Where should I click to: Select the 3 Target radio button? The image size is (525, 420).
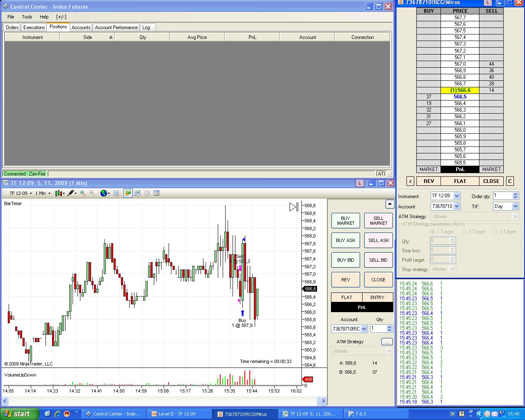(495, 232)
